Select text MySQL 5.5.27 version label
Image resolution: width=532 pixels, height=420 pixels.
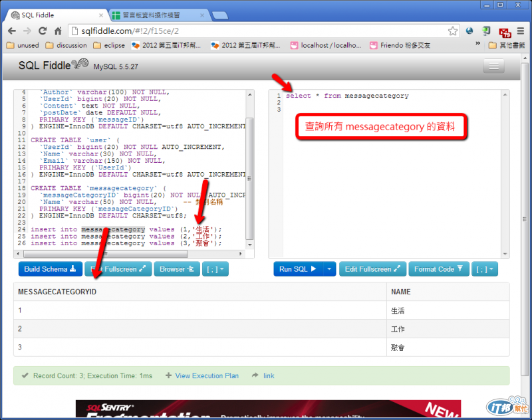[116, 66]
